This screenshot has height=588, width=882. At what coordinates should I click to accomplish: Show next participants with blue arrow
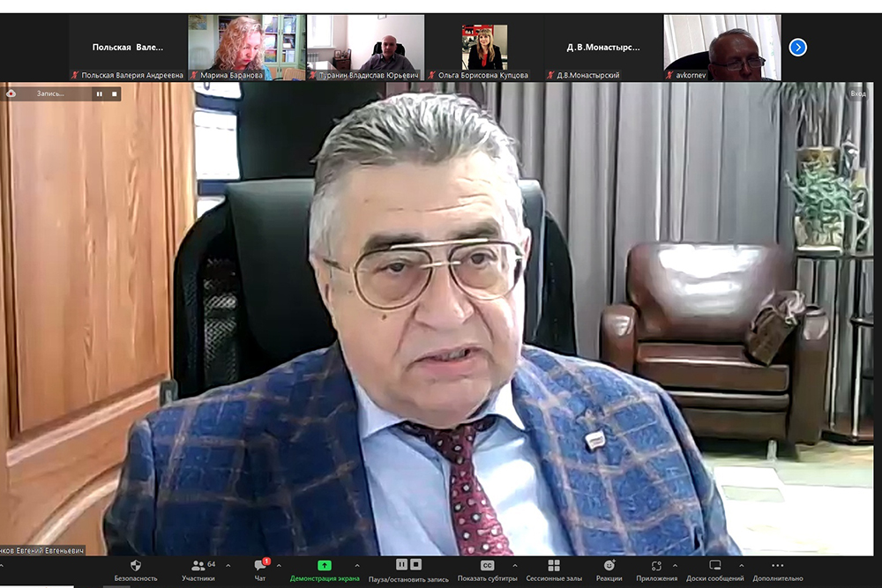[x=798, y=48]
